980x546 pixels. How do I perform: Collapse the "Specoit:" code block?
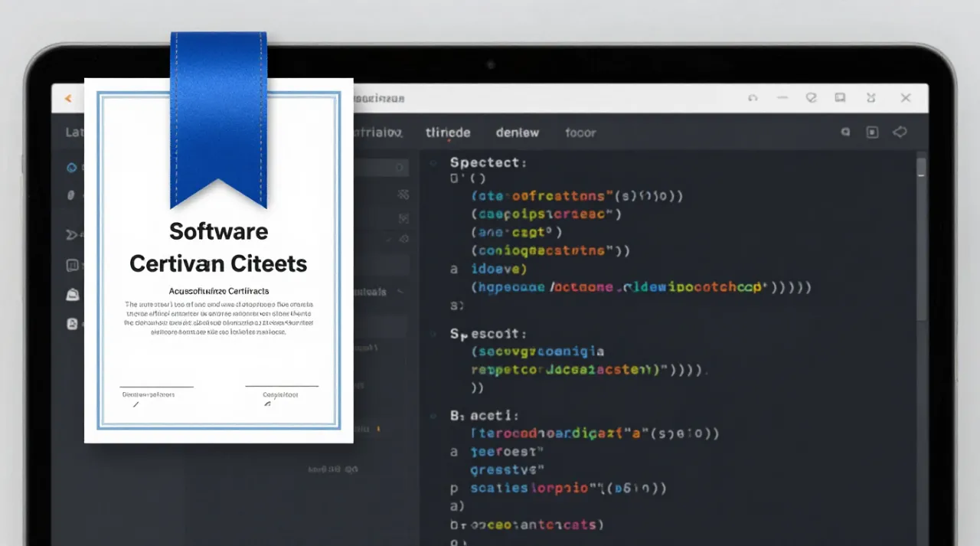click(433, 334)
